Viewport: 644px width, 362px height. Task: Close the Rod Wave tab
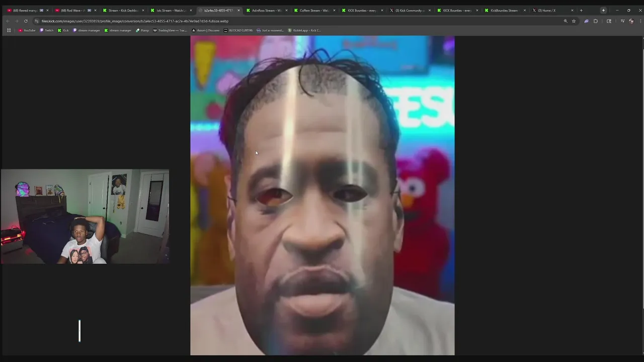pos(95,10)
